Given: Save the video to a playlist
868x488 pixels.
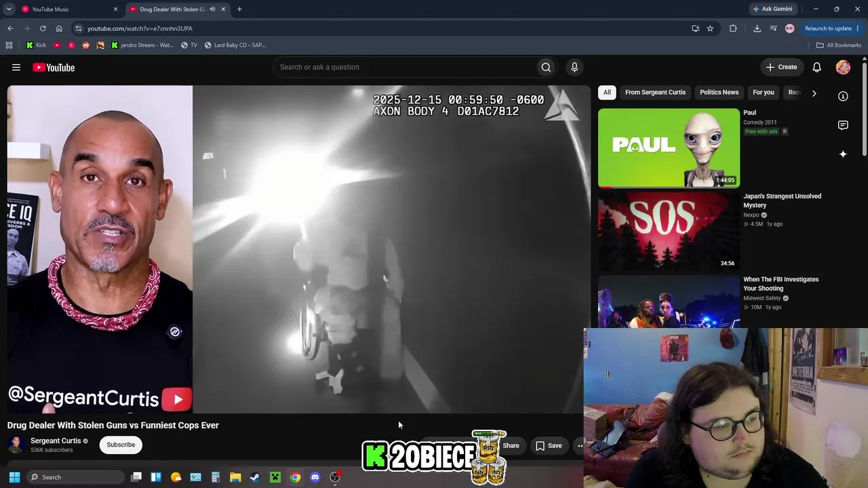Looking at the screenshot, I should pyautogui.click(x=549, y=445).
